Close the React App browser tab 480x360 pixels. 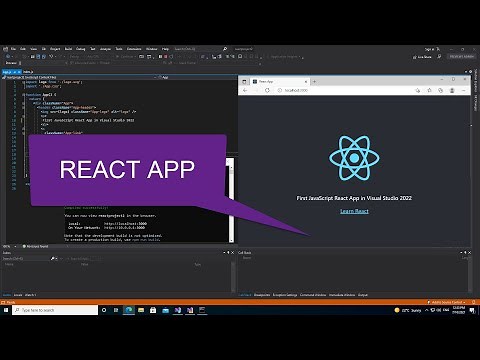tap(306, 81)
